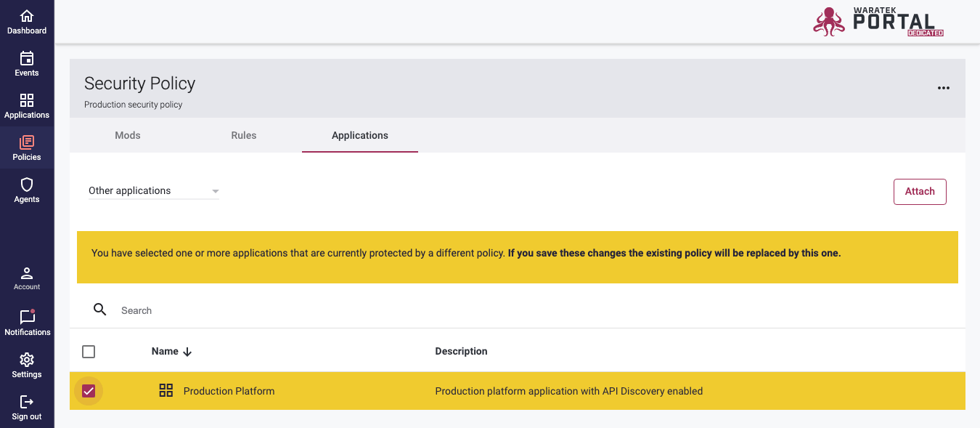The image size is (980, 428).
Task: Click the Security Policy title
Action: (x=139, y=84)
